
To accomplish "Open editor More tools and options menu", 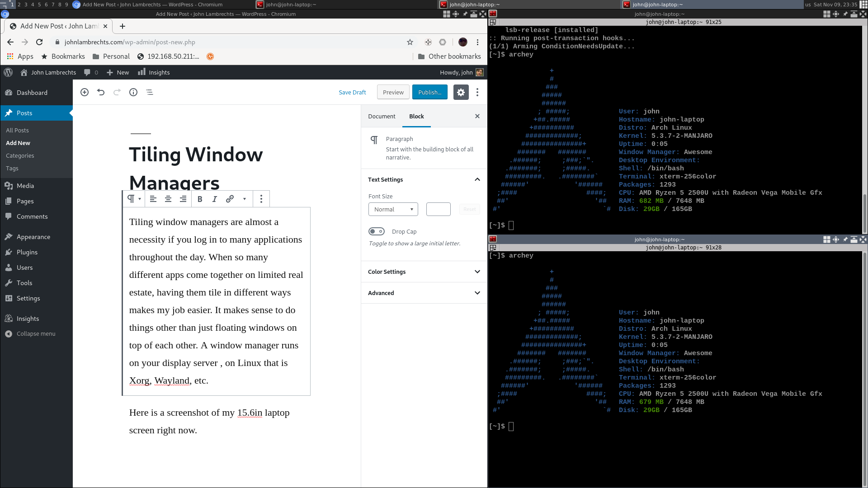I will pos(477,92).
